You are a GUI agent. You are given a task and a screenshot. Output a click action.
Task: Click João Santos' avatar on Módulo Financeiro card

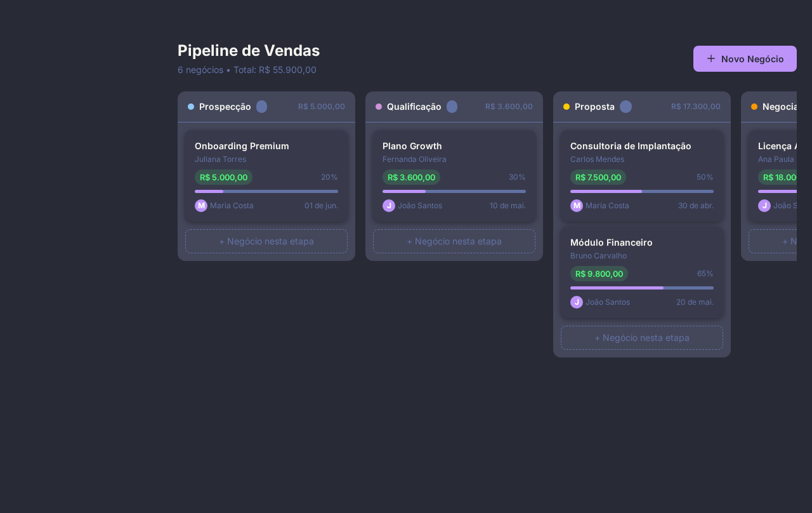pyautogui.click(x=577, y=302)
